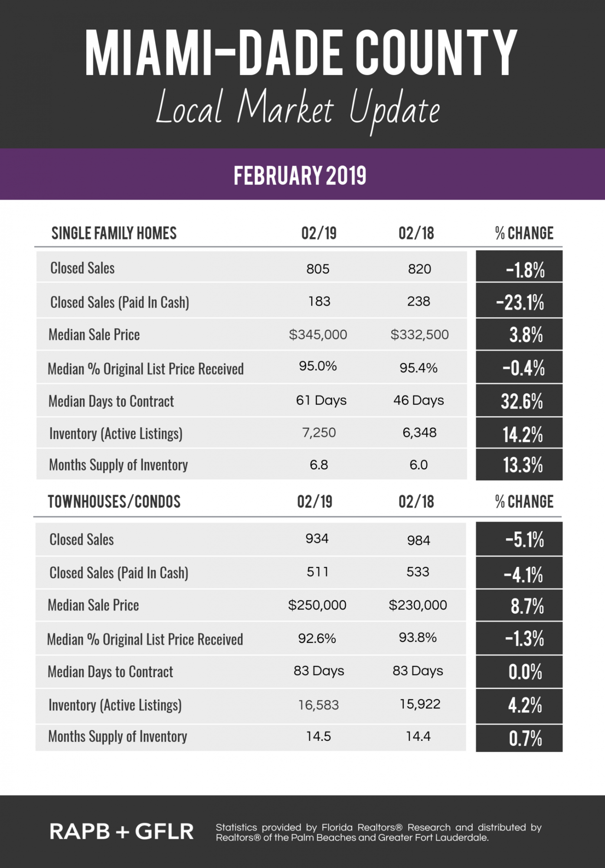Select the Florida Realtors statistics credit text
Viewport: 605px width, 868px height.
click(x=379, y=832)
